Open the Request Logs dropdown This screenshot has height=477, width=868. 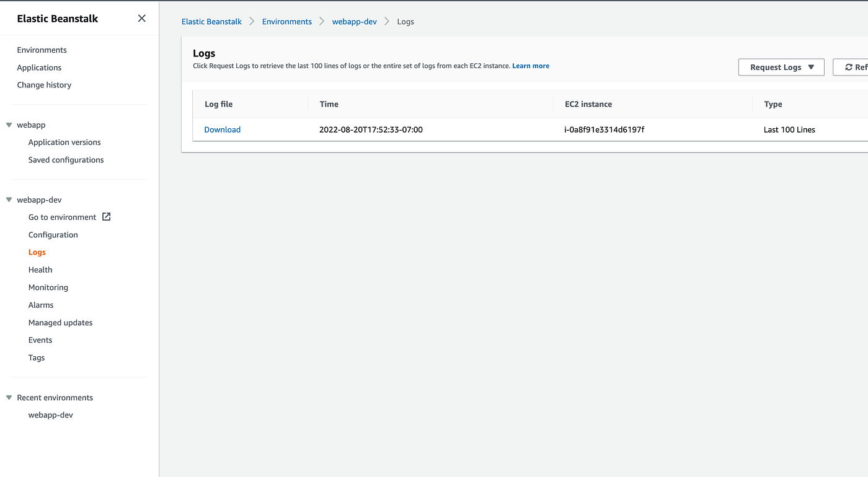(x=775, y=67)
